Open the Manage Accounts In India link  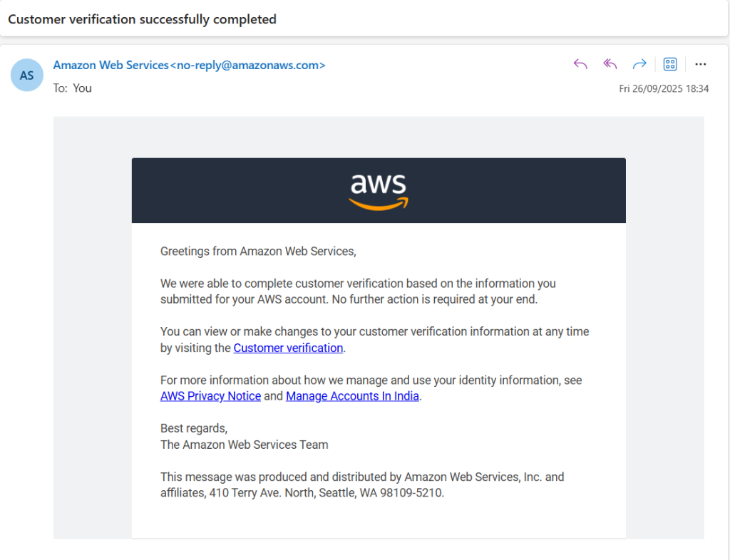[x=352, y=396]
